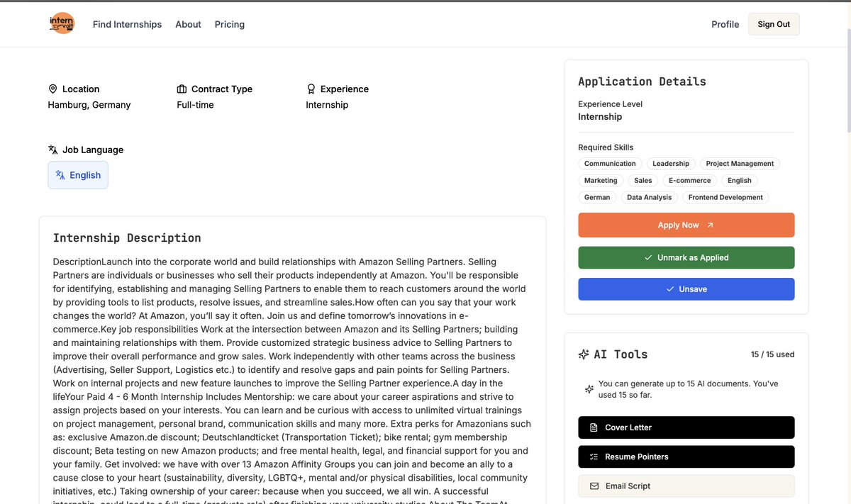851x504 pixels.
Task: Click the Location pin icon
Action: tap(52, 89)
